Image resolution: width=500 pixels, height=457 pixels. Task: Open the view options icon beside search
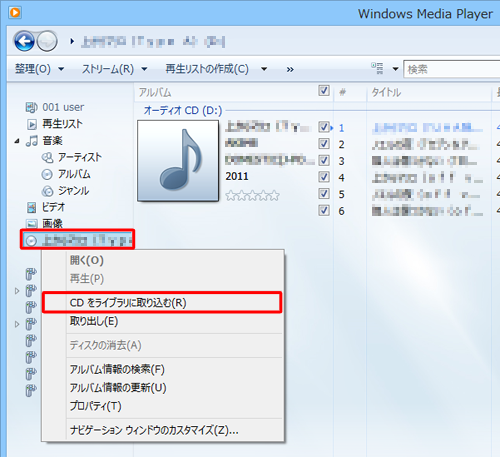pos(377,69)
